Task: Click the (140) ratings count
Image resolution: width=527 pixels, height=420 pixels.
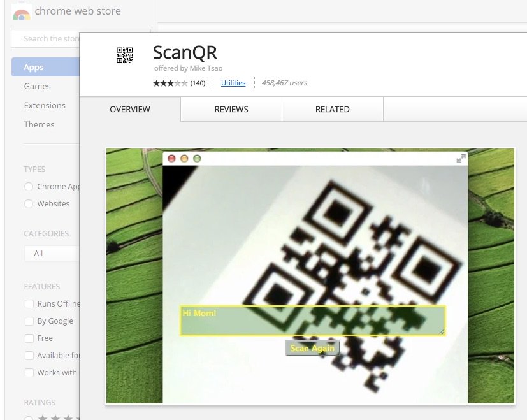Action: tap(198, 83)
